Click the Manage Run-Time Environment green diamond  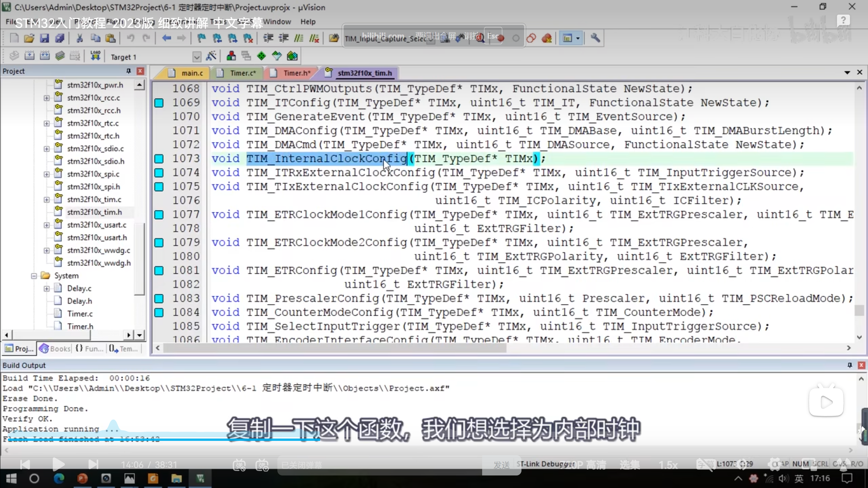(x=261, y=56)
